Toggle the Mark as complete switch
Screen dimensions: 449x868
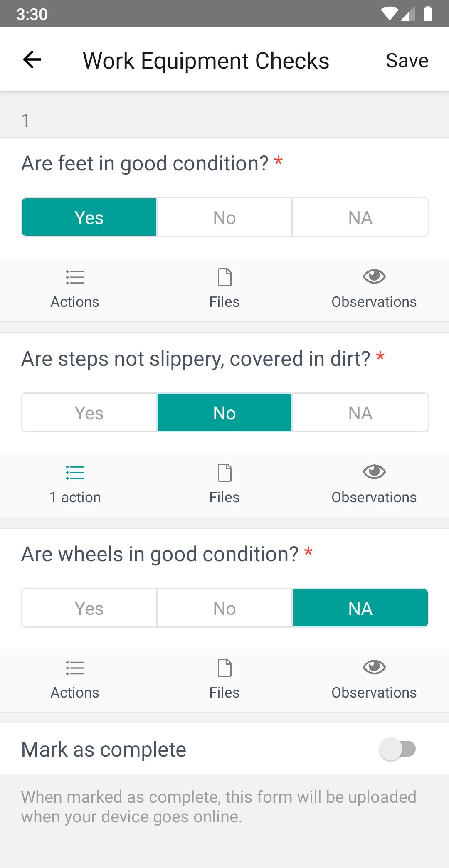(397, 749)
